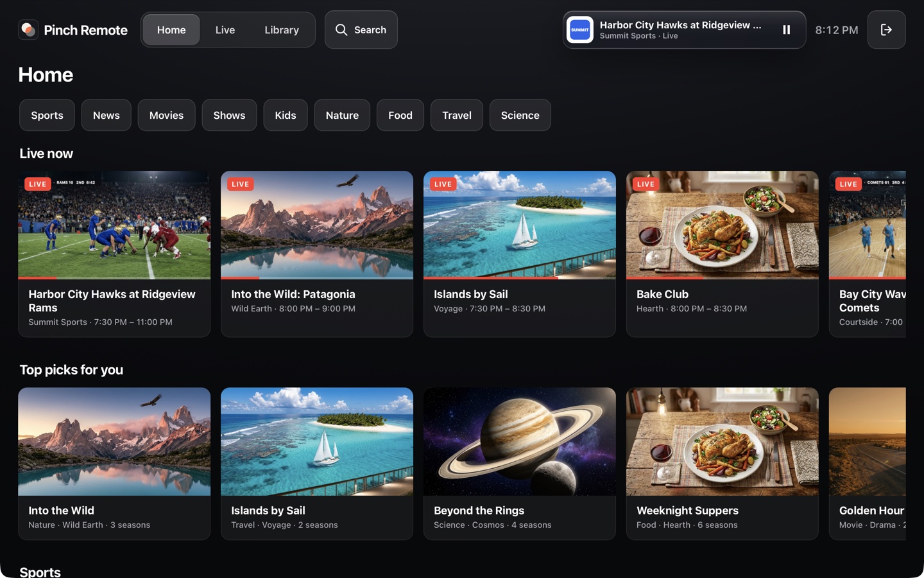This screenshot has height=578, width=924.
Task: Click the Summit Sports channel logo
Action: (x=580, y=30)
